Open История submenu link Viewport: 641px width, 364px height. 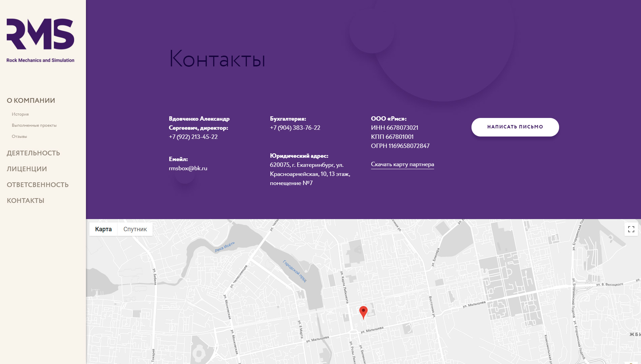(x=20, y=114)
